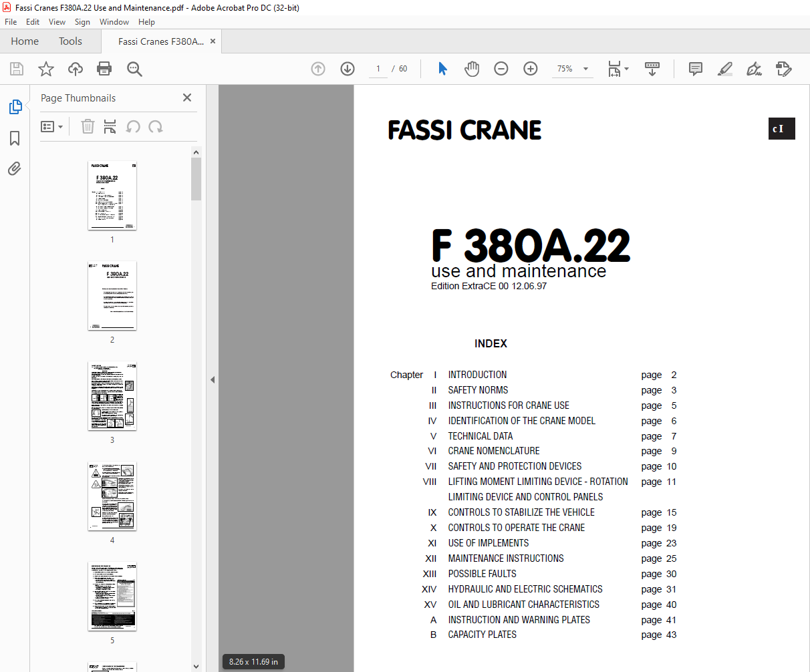Open the Bookmarks panel icon
The image size is (810, 672).
pos(15,138)
